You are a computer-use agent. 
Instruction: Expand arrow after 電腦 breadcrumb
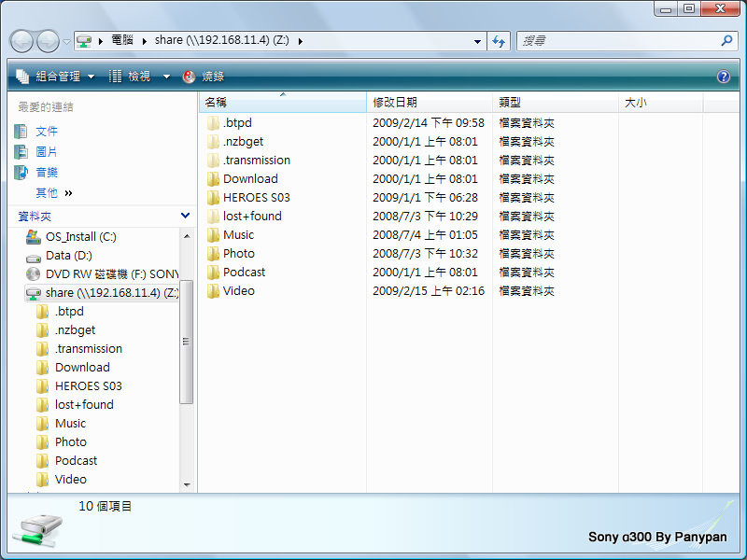[x=144, y=41]
